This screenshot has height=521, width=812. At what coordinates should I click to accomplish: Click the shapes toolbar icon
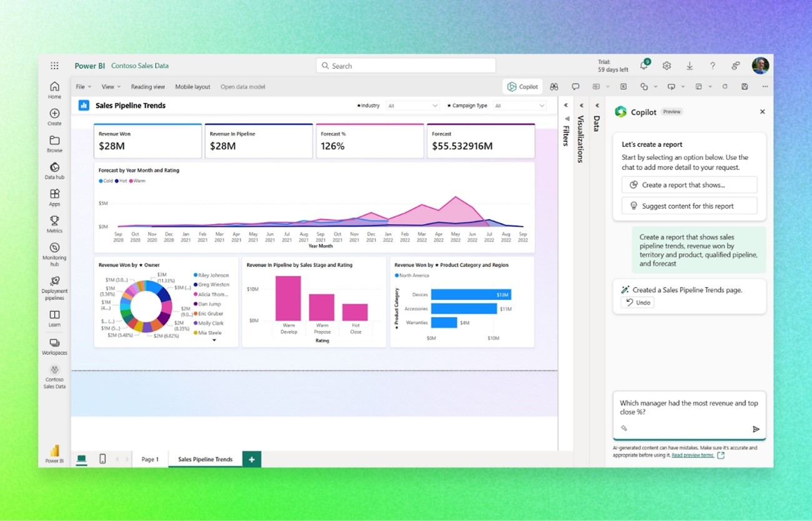644,87
